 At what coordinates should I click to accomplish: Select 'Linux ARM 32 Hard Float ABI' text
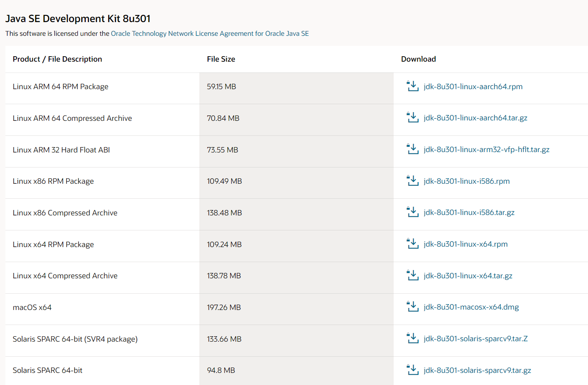click(61, 150)
